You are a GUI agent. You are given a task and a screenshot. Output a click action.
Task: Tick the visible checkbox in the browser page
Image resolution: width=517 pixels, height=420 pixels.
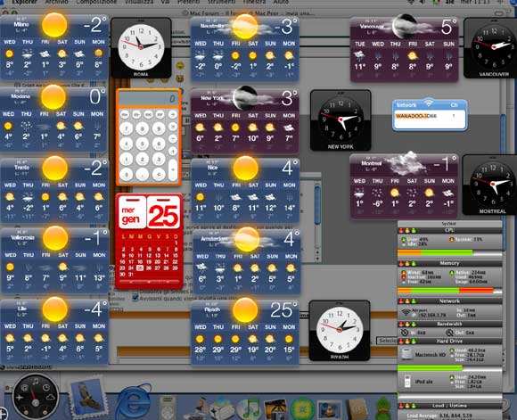(135, 298)
